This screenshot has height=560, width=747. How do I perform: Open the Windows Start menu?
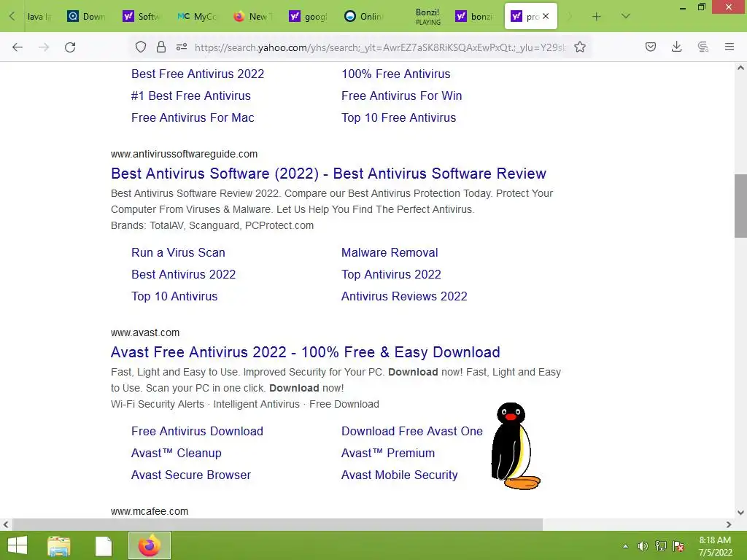click(x=18, y=545)
